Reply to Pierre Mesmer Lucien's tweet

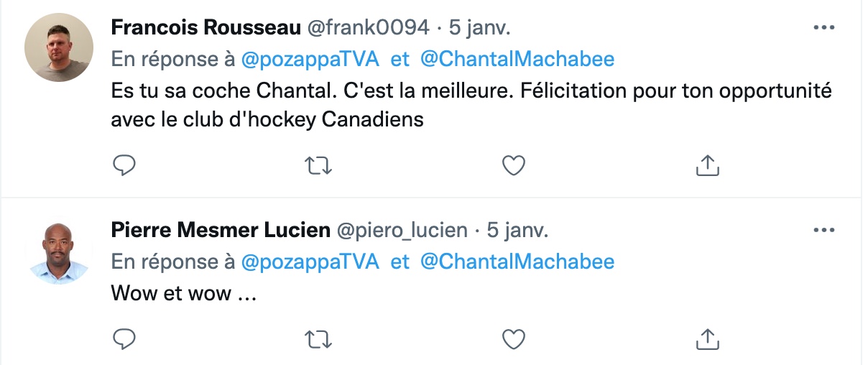pos(124,338)
